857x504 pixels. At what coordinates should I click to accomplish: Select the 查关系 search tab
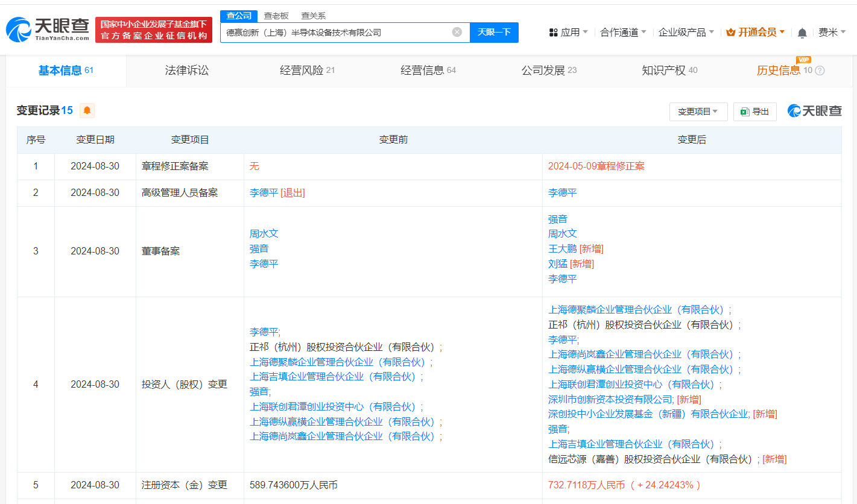313,16
